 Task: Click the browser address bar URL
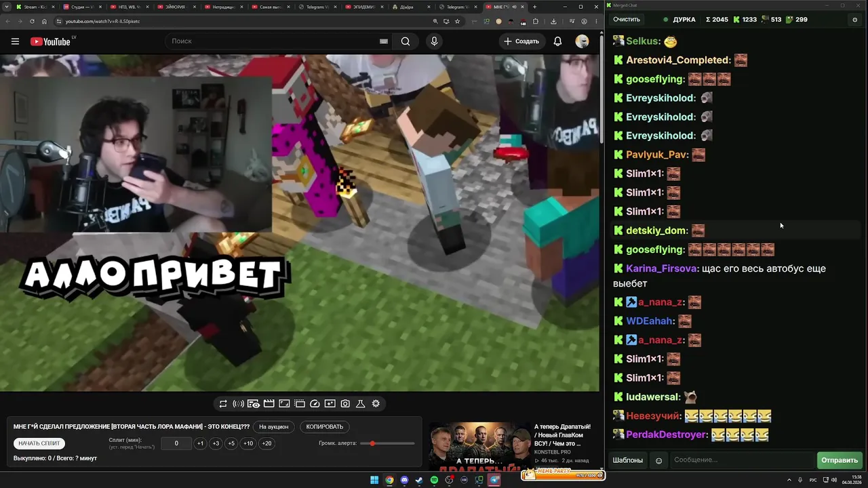[102, 21]
